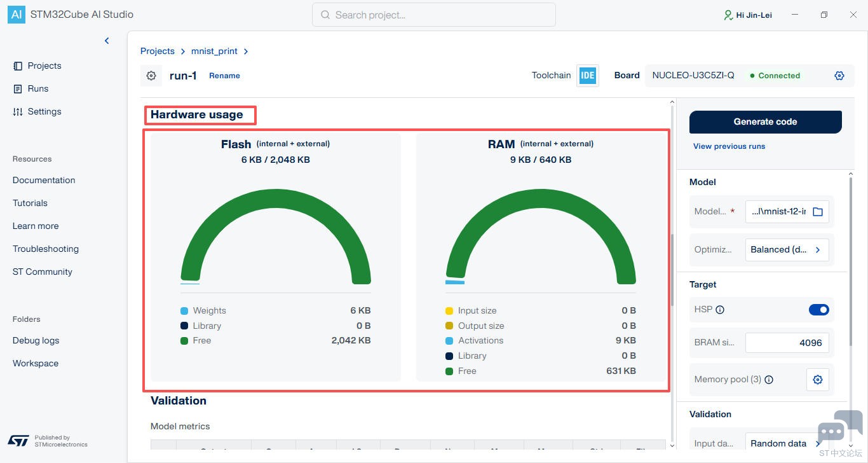Open Troubleshooting resource

(x=46, y=249)
